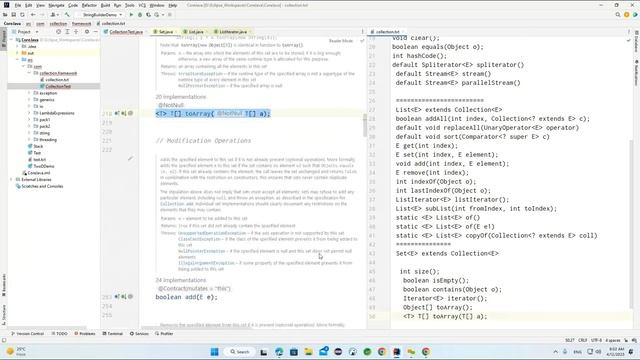The height and width of the screenshot is (360, 640).
Task: Open the Build menu
Action: tap(105, 5)
